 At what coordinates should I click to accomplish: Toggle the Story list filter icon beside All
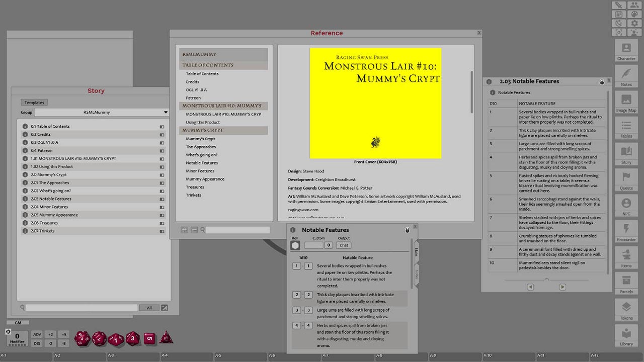click(164, 308)
